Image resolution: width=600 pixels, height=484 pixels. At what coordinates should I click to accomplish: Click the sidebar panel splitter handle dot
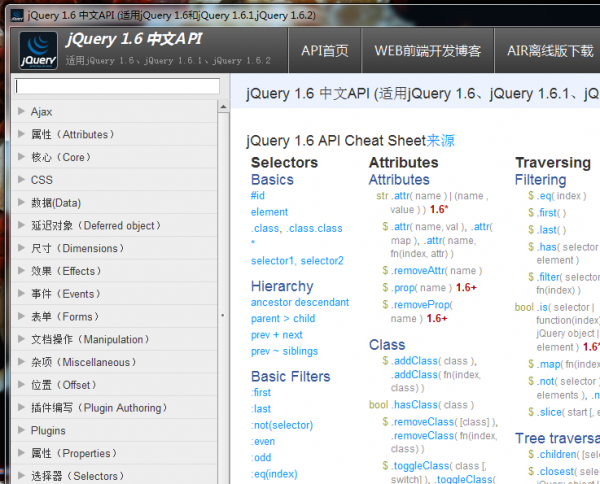click(223, 315)
